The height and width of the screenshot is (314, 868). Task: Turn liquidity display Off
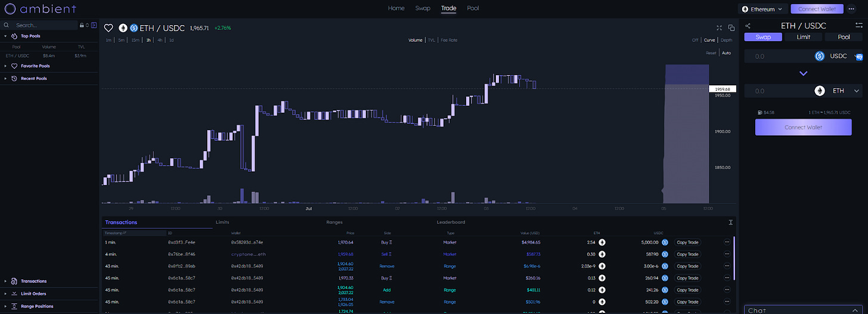point(695,40)
